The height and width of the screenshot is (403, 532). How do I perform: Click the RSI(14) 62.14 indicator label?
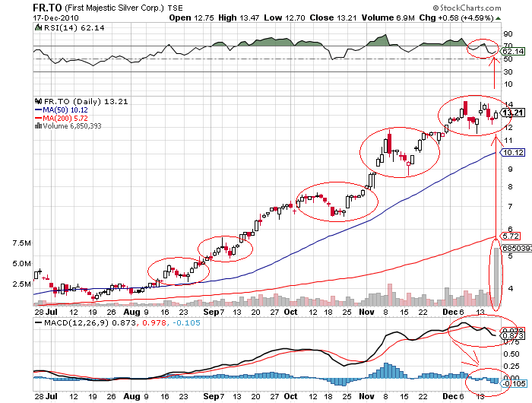point(74,28)
